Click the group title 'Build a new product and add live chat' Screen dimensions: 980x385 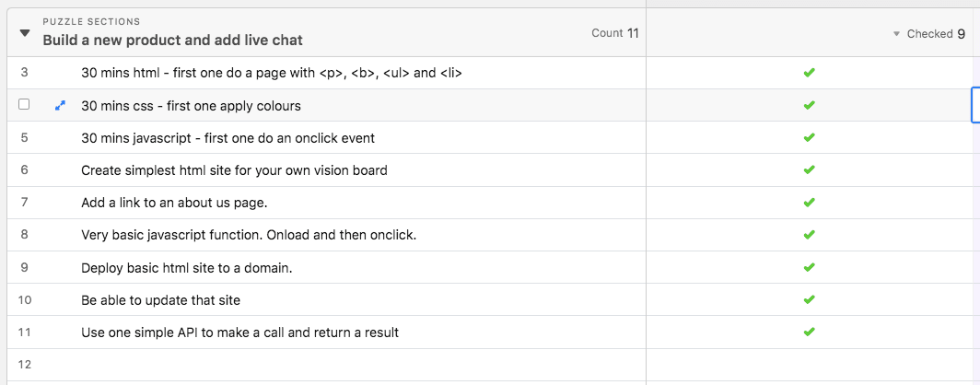point(172,41)
